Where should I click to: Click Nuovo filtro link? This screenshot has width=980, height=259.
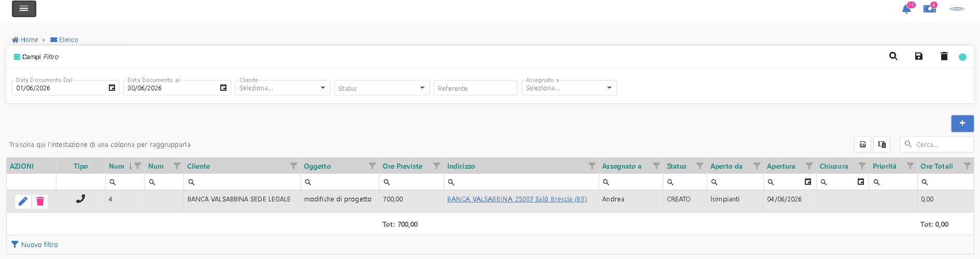coord(35,244)
